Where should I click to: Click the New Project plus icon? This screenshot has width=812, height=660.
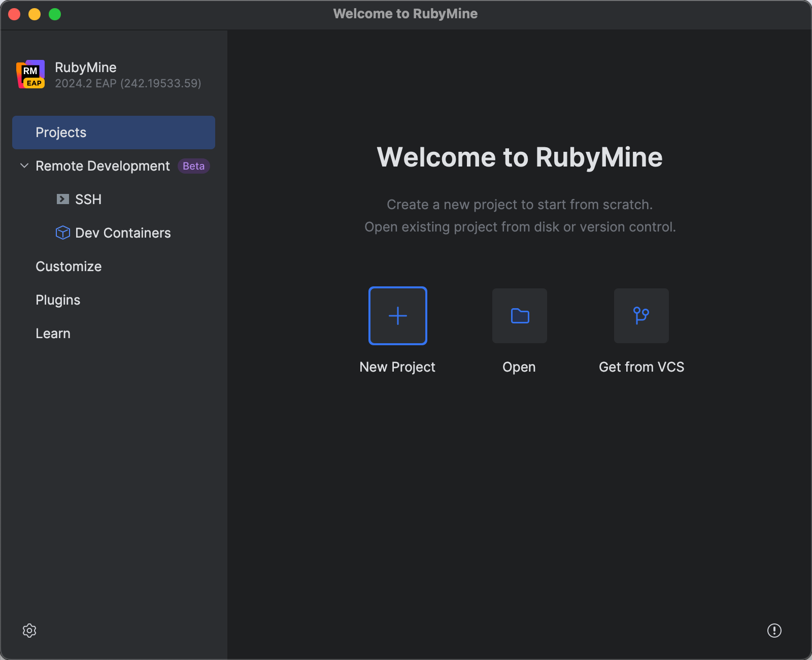(x=397, y=315)
